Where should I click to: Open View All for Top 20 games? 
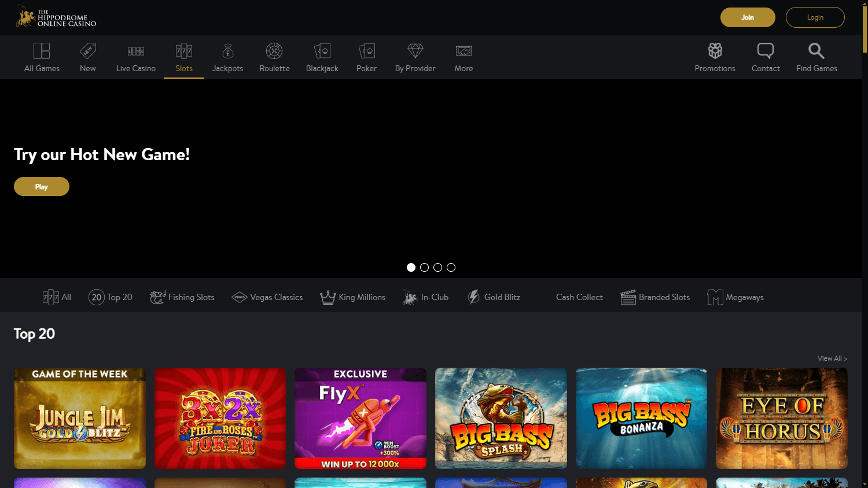click(832, 358)
